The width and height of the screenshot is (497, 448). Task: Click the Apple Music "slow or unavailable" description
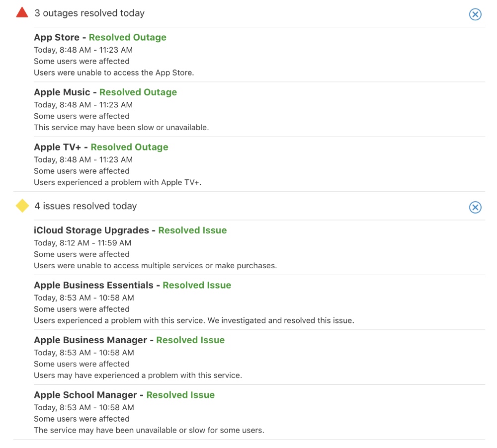pyautogui.click(x=121, y=128)
